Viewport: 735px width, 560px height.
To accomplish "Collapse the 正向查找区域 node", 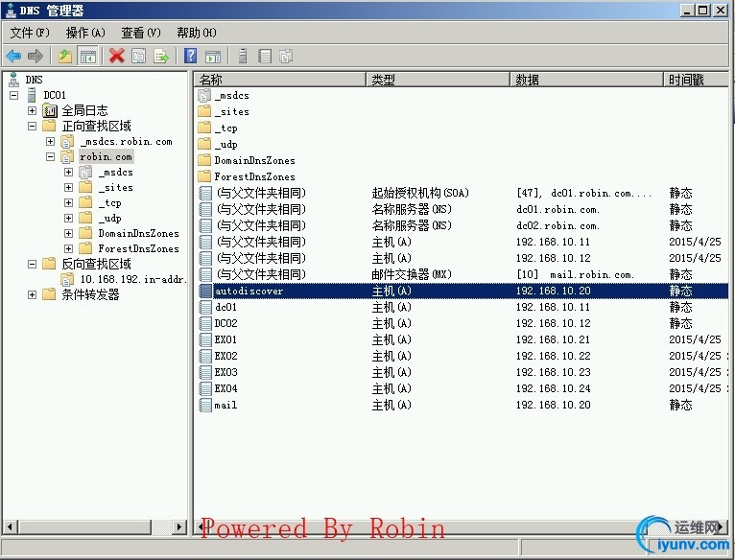I will pyautogui.click(x=32, y=126).
